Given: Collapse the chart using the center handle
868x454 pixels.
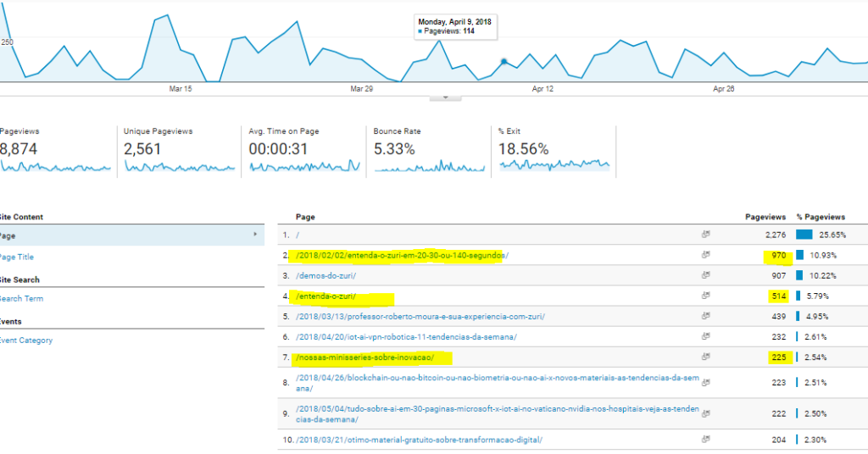Looking at the screenshot, I should click(446, 97).
